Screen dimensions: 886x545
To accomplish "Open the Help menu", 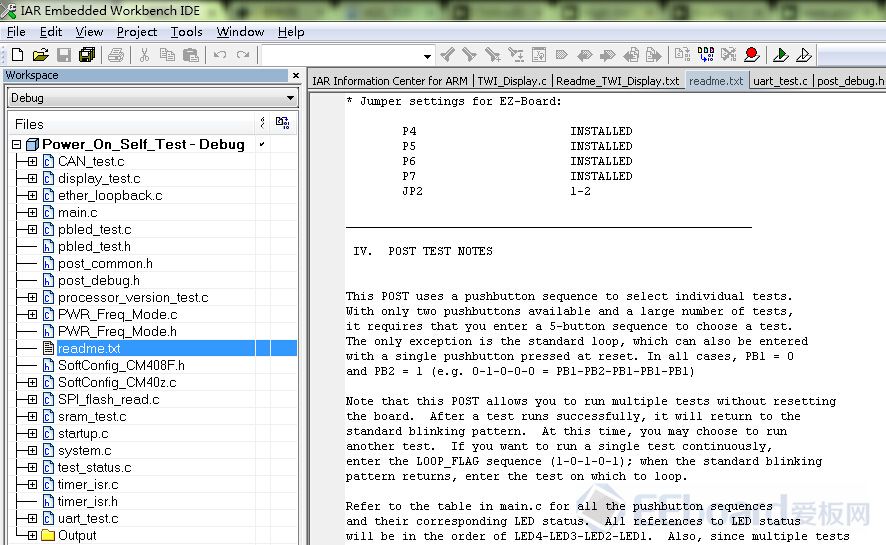I will [291, 32].
